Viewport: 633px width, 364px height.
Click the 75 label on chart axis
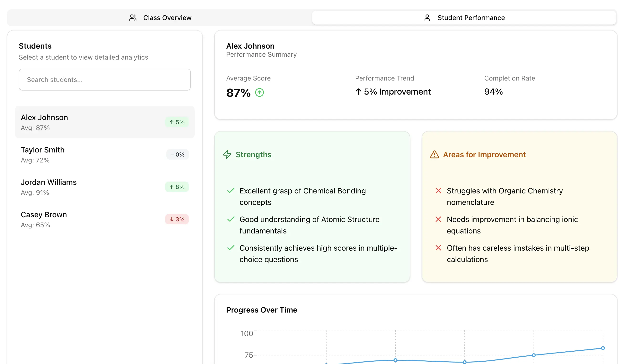click(x=249, y=355)
